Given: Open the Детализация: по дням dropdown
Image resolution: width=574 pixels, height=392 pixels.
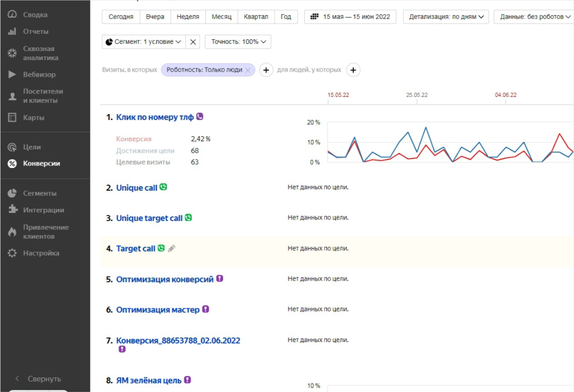Looking at the screenshot, I should coord(446,17).
